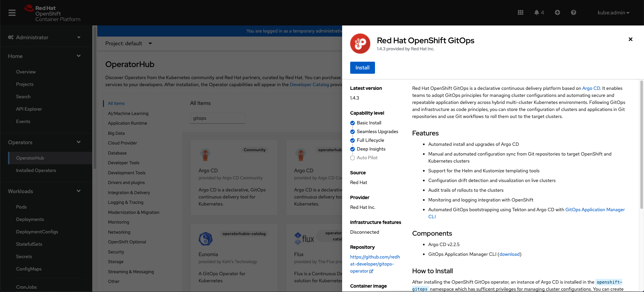This screenshot has height=292, width=644.
Task: Open Projects in the sidebar
Action: (25, 84)
